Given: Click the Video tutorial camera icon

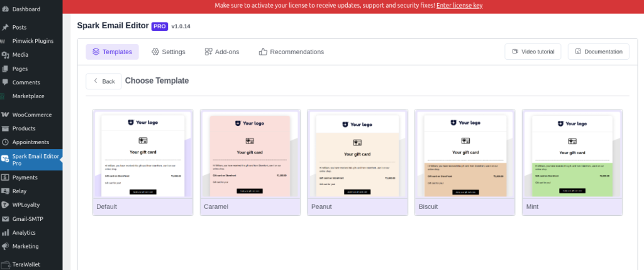Looking at the screenshot, I should pyautogui.click(x=515, y=52).
